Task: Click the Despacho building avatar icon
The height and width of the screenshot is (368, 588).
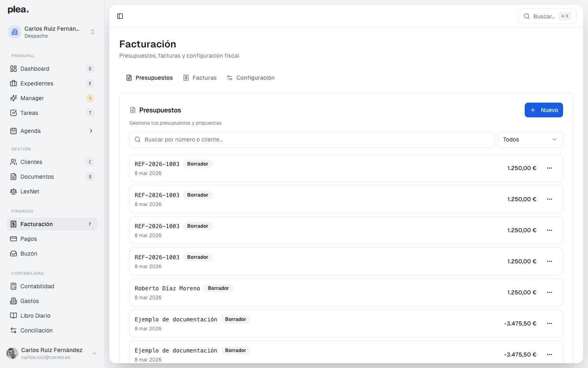Action: 15,32
